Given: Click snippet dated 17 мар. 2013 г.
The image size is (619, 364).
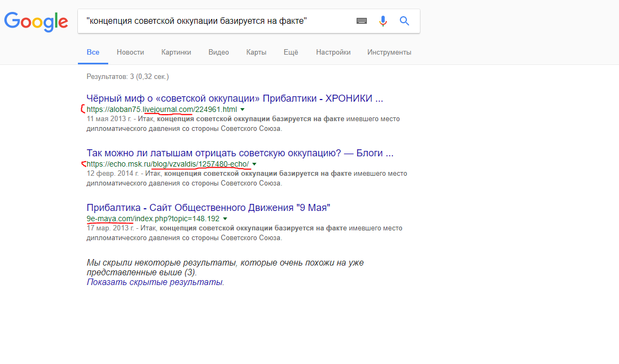Looking at the screenshot, I should click(245, 233).
